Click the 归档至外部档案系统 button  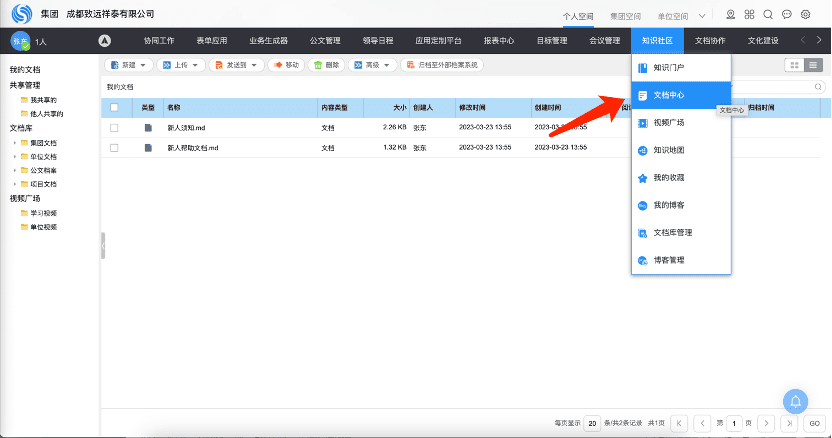441,65
